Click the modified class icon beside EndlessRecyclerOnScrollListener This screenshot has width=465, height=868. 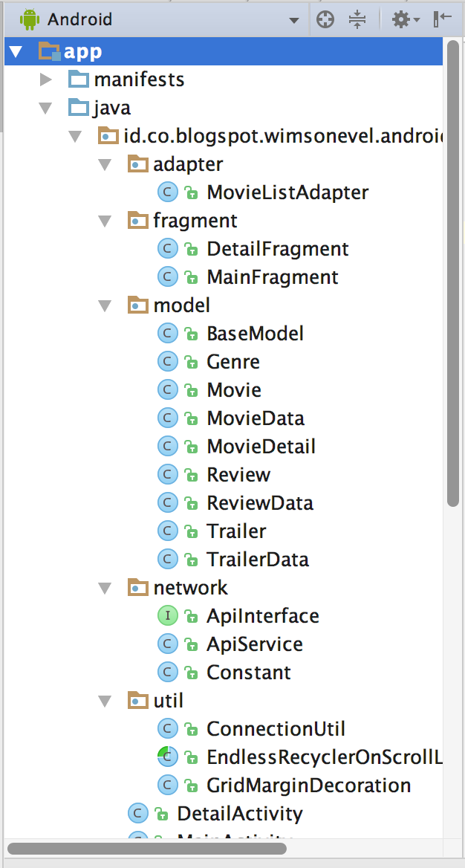pyautogui.click(x=166, y=757)
